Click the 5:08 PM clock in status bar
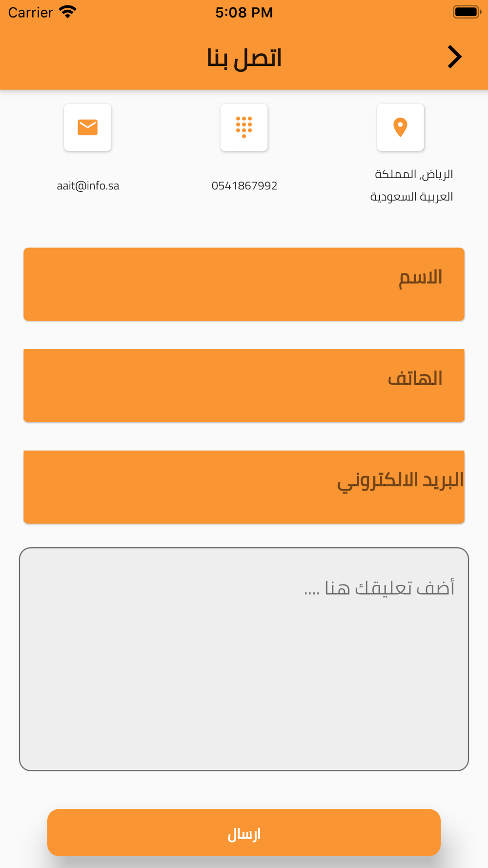The height and width of the screenshot is (868, 488). pos(244,12)
